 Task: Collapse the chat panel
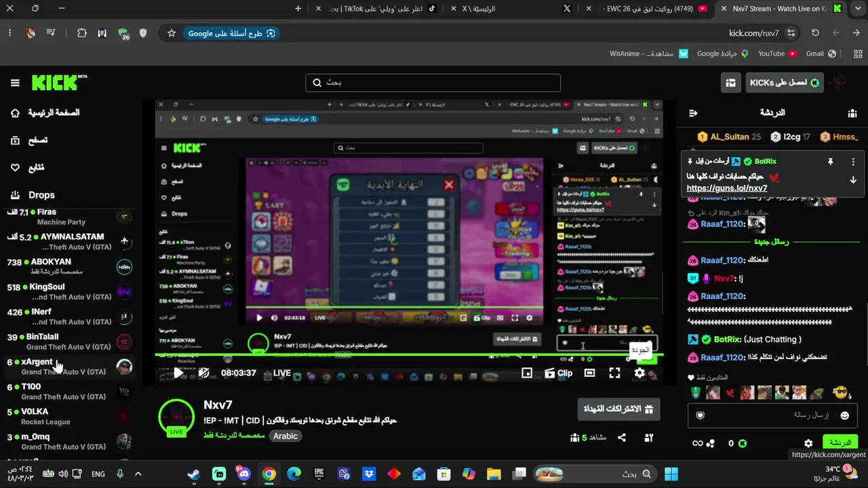(x=693, y=113)
